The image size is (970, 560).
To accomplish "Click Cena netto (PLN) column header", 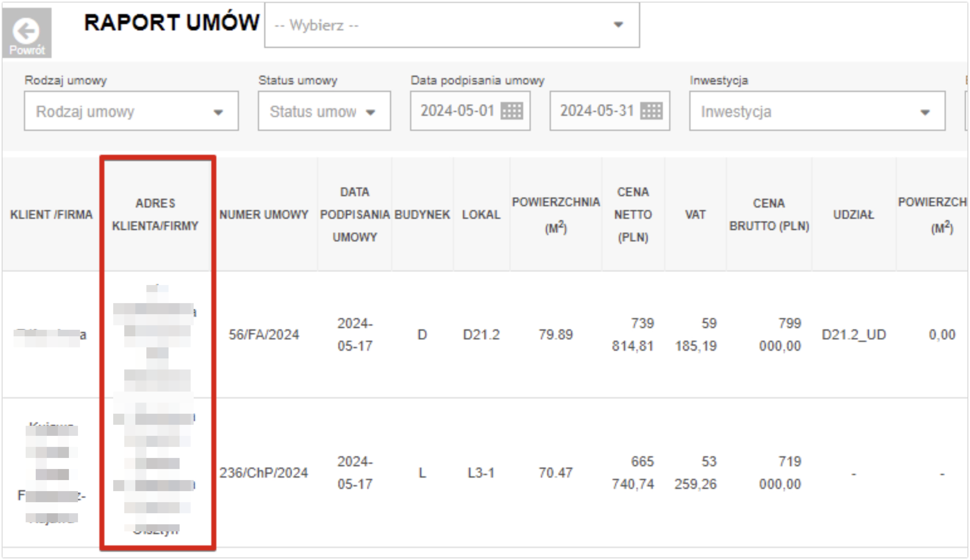I will click(632, 215).
